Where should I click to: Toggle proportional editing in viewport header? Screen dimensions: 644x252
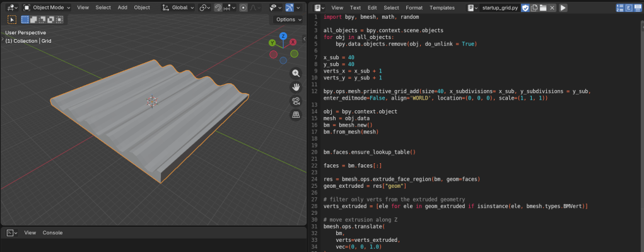[243, 8]
